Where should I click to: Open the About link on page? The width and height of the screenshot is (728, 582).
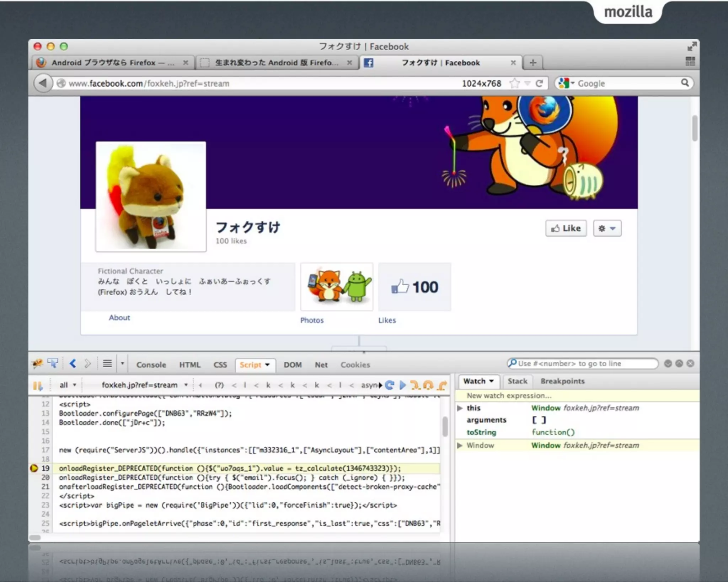coord(119,318)
